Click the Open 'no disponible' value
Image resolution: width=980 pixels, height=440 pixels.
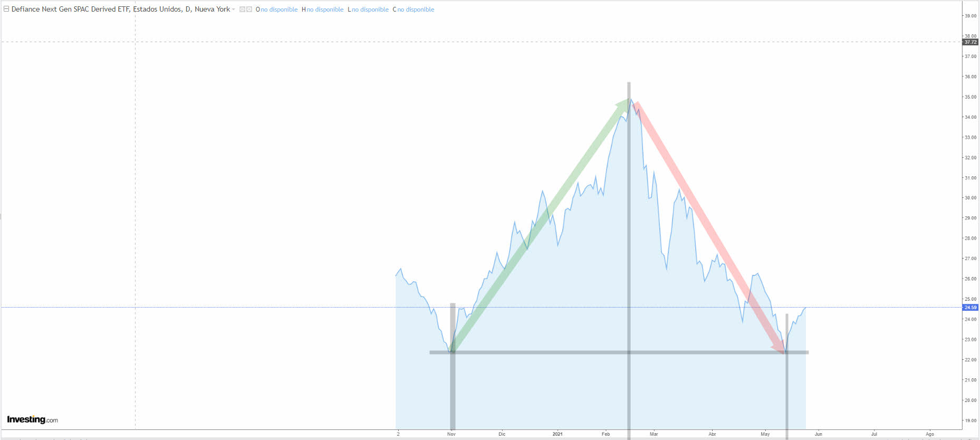279,9
